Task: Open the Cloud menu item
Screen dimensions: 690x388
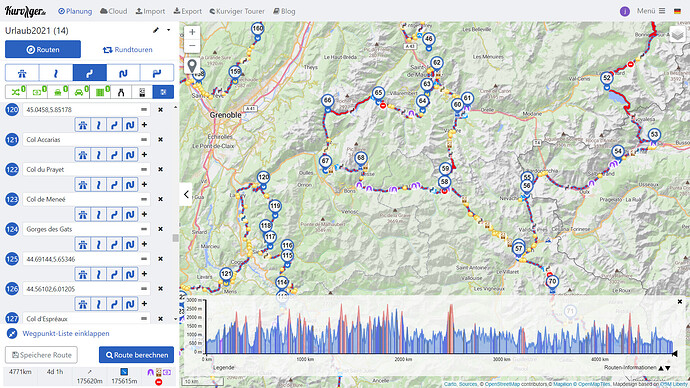Action: pos(114,11)
